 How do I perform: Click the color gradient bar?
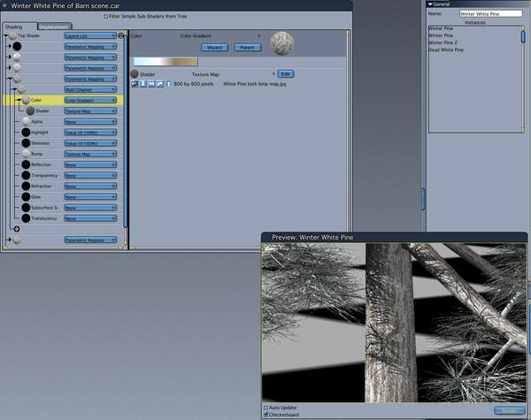165,61
